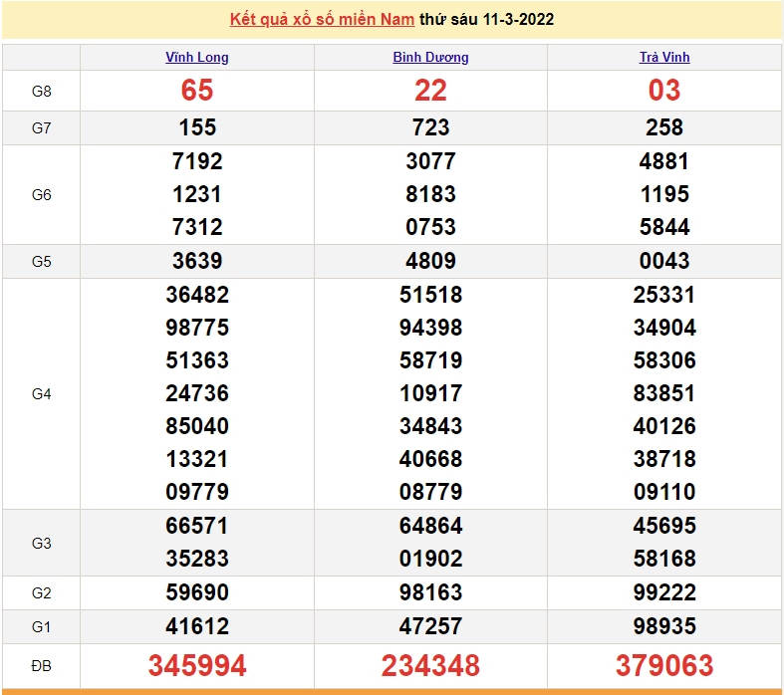Click G1 result 41612
Screen dimensions: 784x695
pyautogui.click(x=197, y=626)
